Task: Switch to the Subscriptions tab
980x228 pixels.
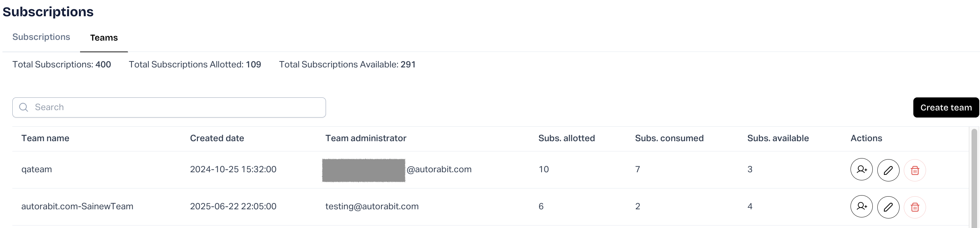Action: click(x=41, y=37)
